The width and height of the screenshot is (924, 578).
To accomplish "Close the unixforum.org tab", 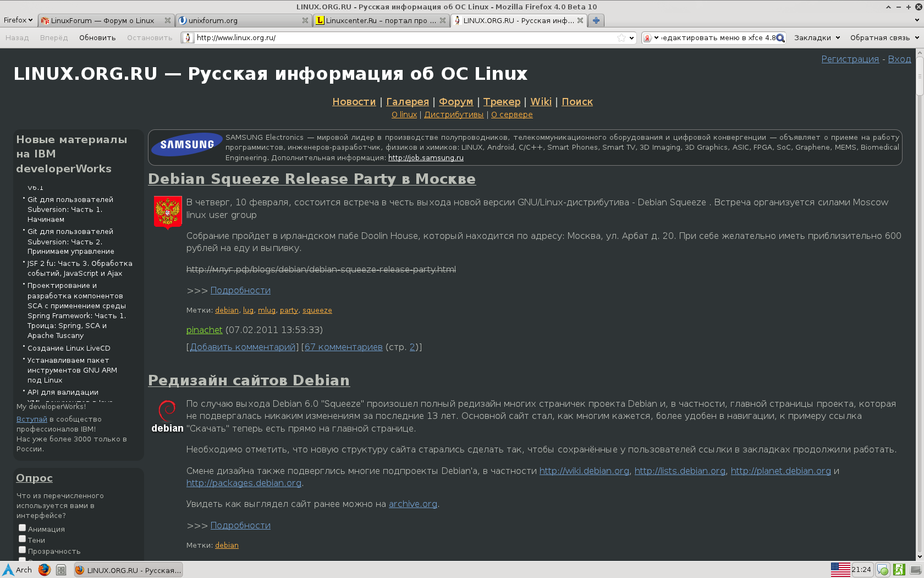I will (305, 20).
